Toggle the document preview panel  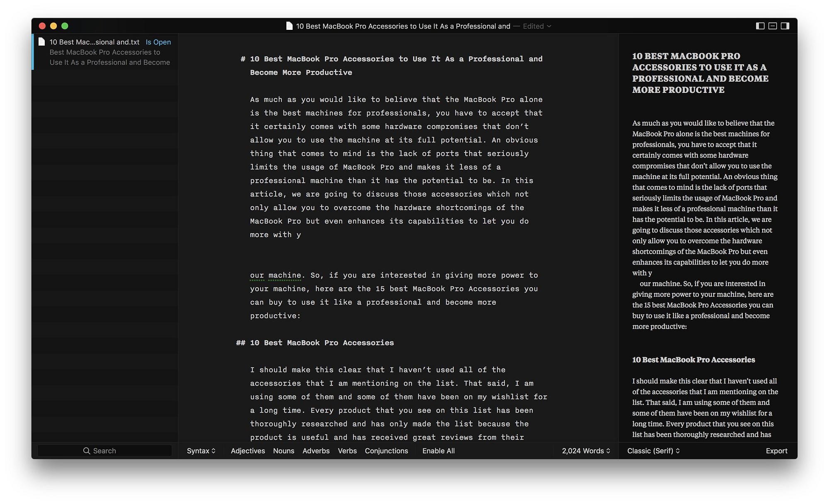click(x=785, y=26)
